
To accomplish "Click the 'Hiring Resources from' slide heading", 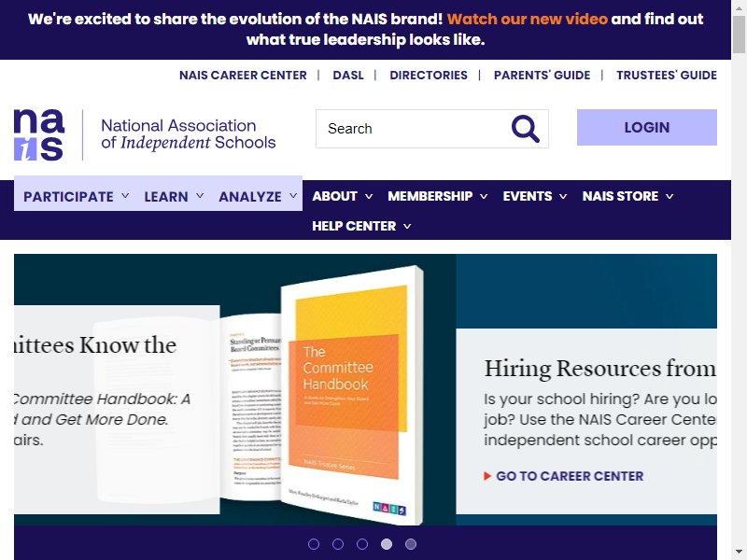I will [x=600, y=369].
